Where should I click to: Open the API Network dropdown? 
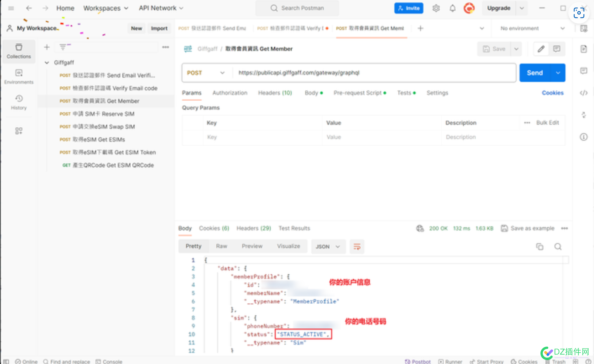click(x=161, y=8)
